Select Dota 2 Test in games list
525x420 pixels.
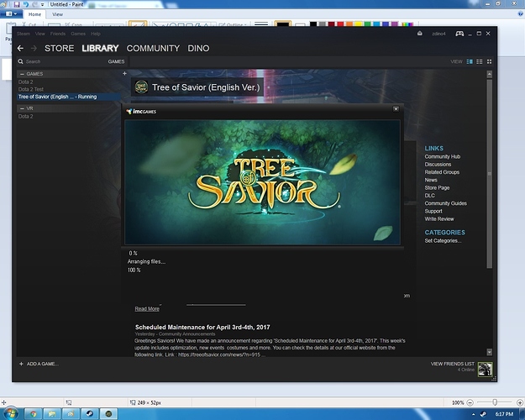[x=33, y=89]
